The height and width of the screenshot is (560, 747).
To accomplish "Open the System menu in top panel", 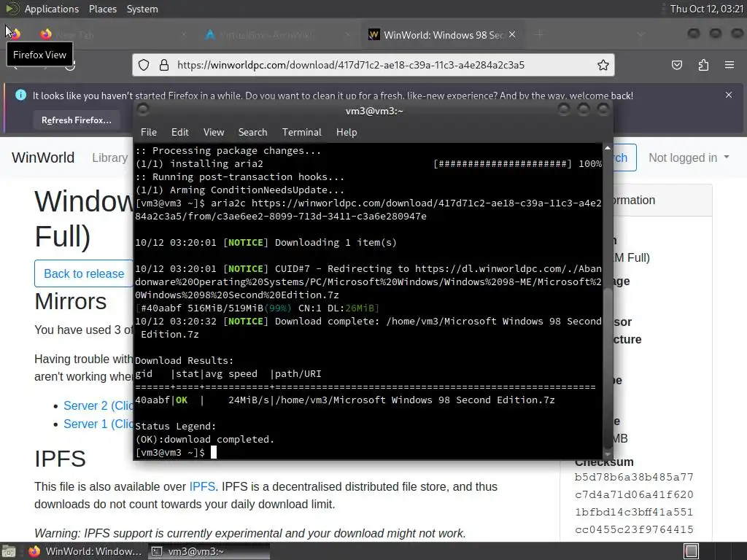I will point(142,9).
